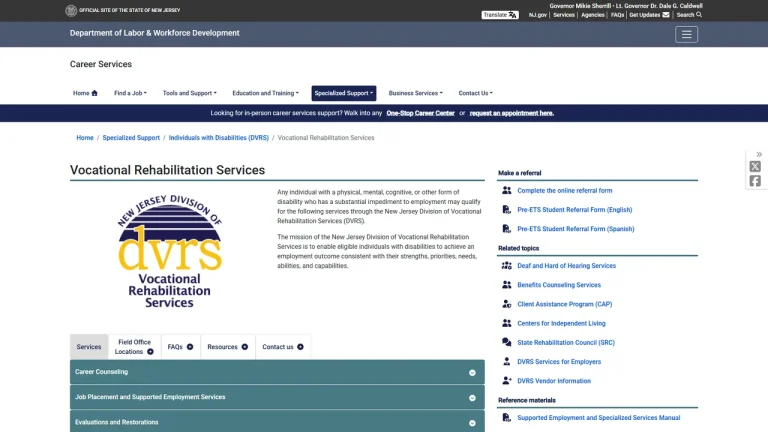Open DVRS Vendor Information link
This screenshot has width=768, height=432.
tap(554, 381)
